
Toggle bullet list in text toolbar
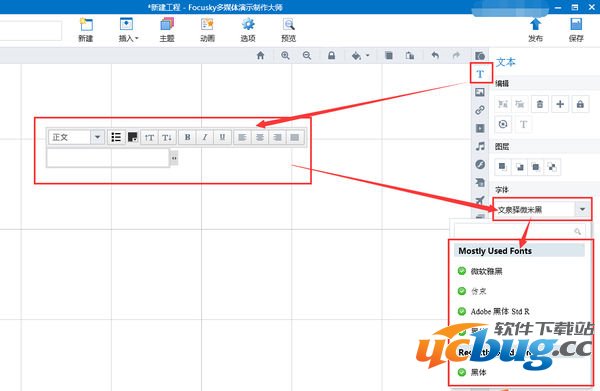pos(116,137)
